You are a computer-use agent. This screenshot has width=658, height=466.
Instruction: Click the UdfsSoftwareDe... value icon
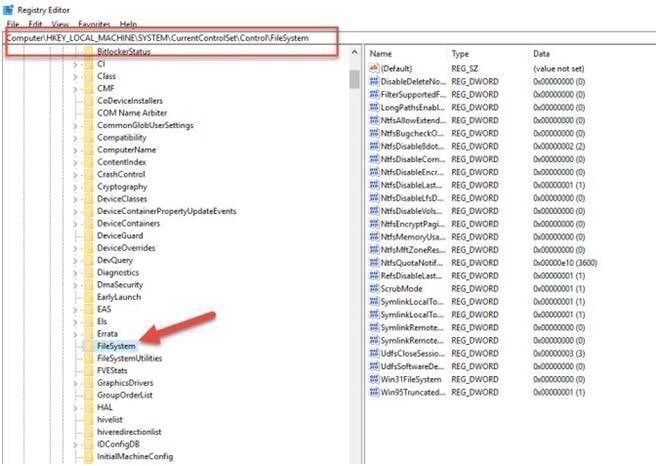(374, 367)
